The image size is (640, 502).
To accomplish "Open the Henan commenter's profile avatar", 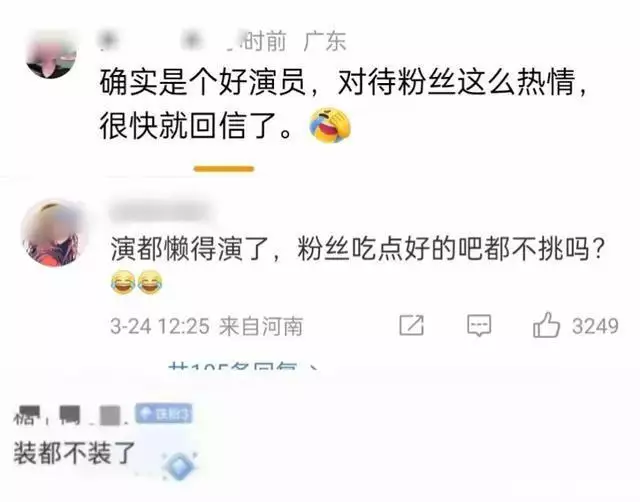I will (56, 233).
